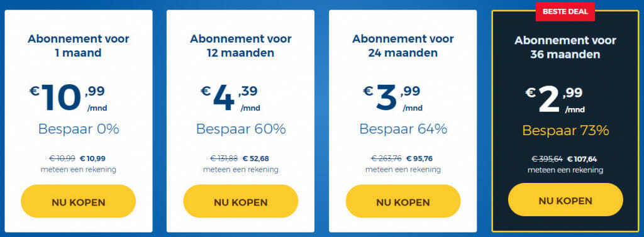The image size is (644, 237).
Task: Buy the 1 month subscription
Action: [78, 201]
